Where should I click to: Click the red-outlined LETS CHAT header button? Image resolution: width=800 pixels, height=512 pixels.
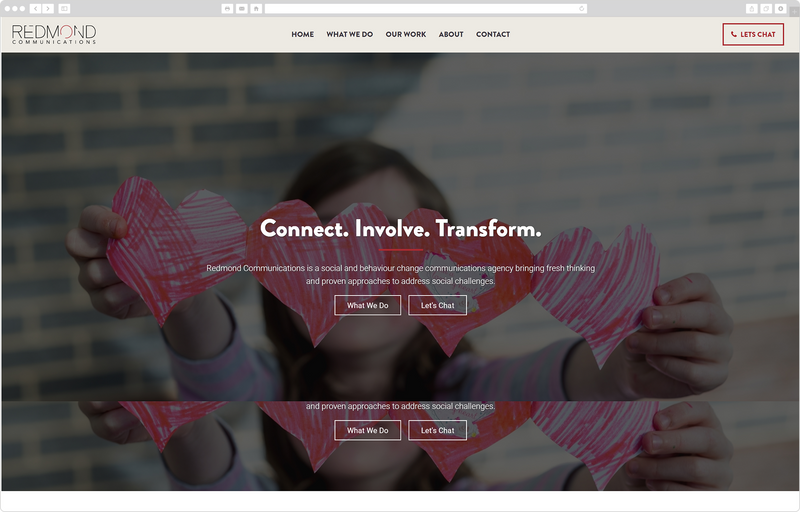753,34
